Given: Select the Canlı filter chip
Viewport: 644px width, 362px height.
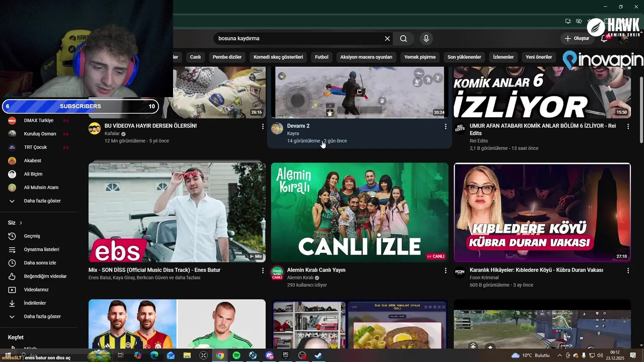Looking at the screenshot, I should [x=195, y=57].
